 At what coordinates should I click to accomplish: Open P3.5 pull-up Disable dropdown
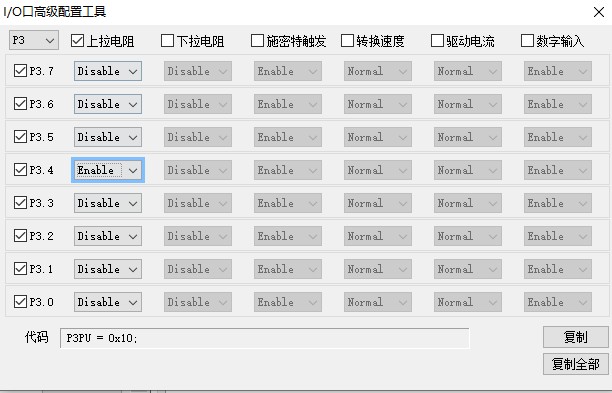coord(108,137)
